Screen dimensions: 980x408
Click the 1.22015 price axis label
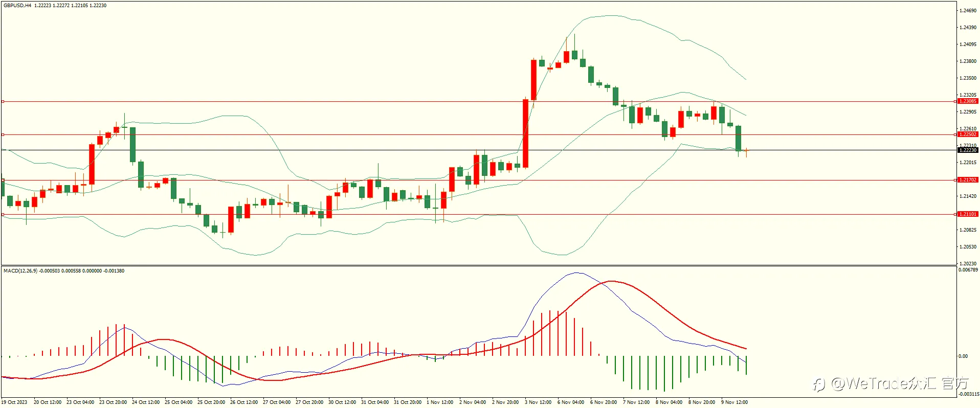click(968, 162)
